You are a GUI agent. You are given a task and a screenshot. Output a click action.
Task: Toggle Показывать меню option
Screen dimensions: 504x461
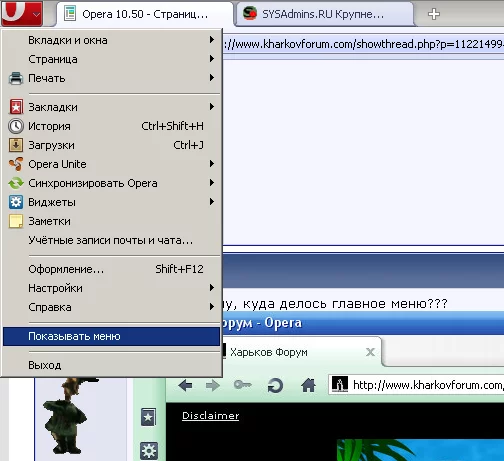[111, 336]
